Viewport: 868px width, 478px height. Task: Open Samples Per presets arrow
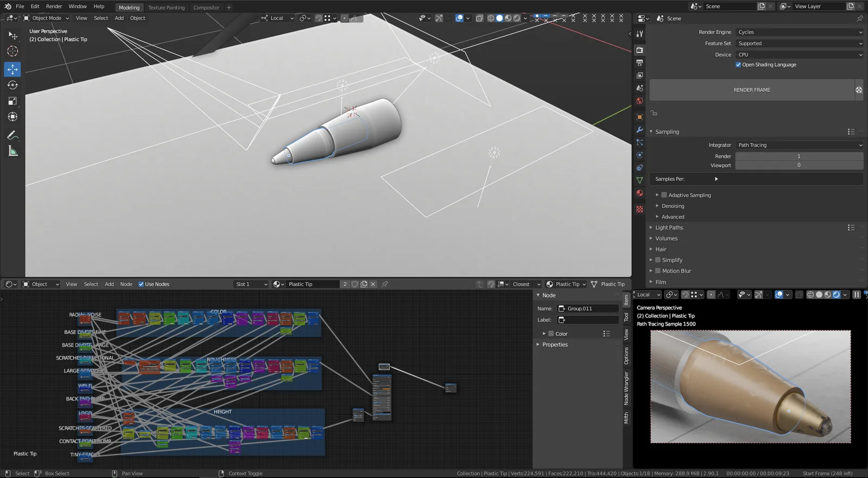717,179
